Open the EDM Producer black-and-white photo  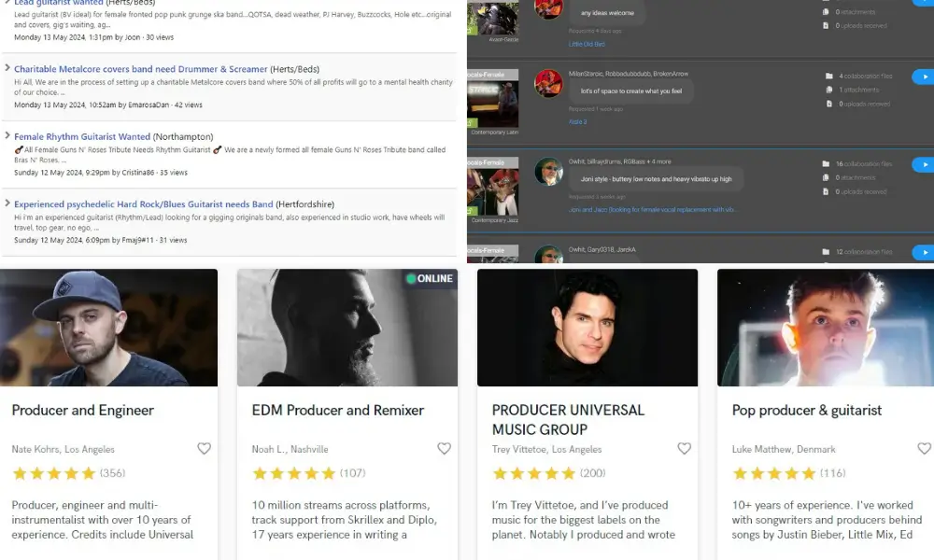(347, 328)
